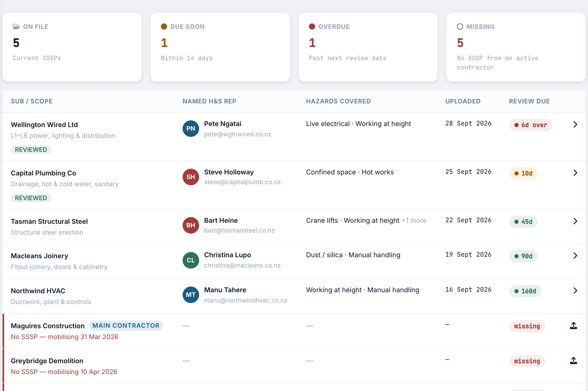Click the red dot next to OVERDUE

click(312, 26)
